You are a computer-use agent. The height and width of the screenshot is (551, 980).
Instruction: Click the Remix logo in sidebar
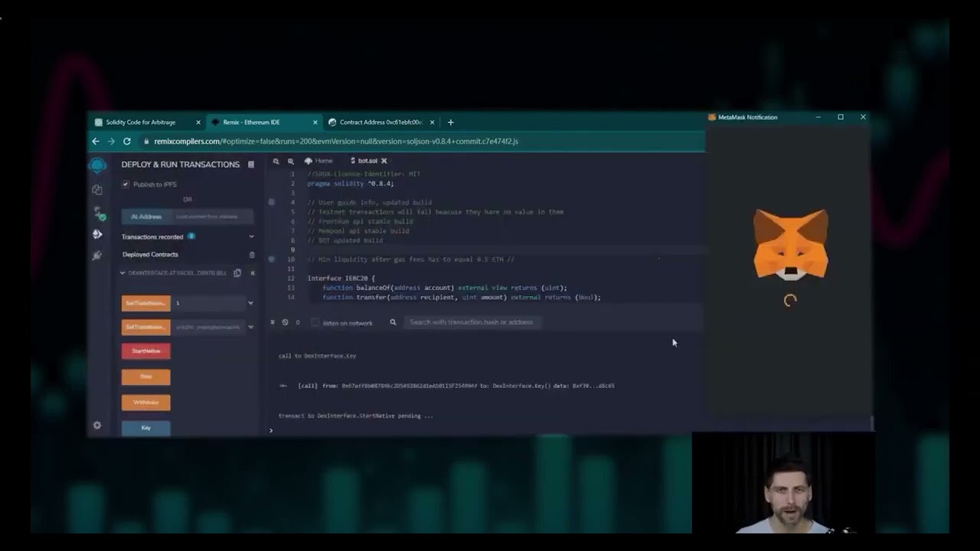point(97,166)
